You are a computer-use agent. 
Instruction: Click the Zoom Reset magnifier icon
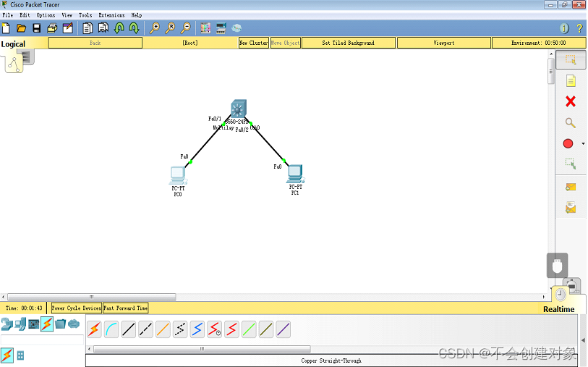pos(170,28)
